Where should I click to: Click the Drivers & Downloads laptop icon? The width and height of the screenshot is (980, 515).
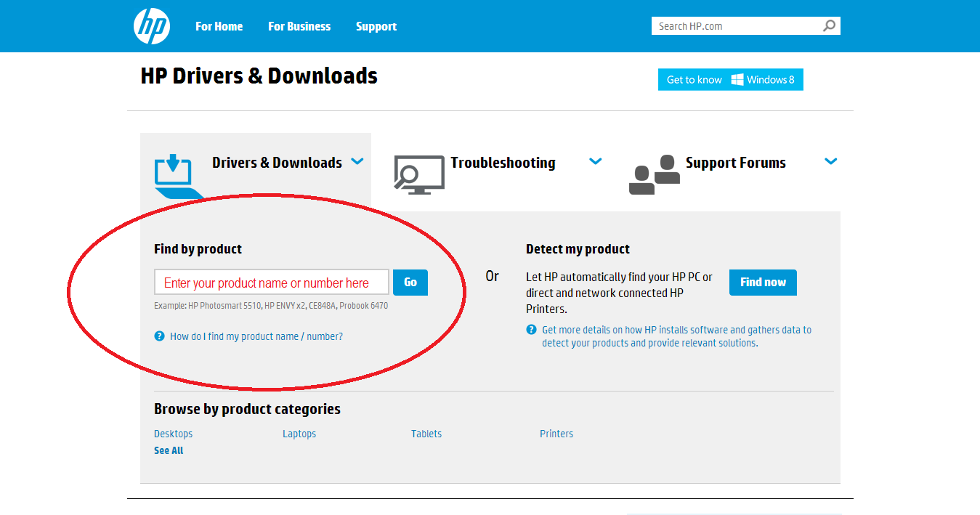click(x=178, y=175)
